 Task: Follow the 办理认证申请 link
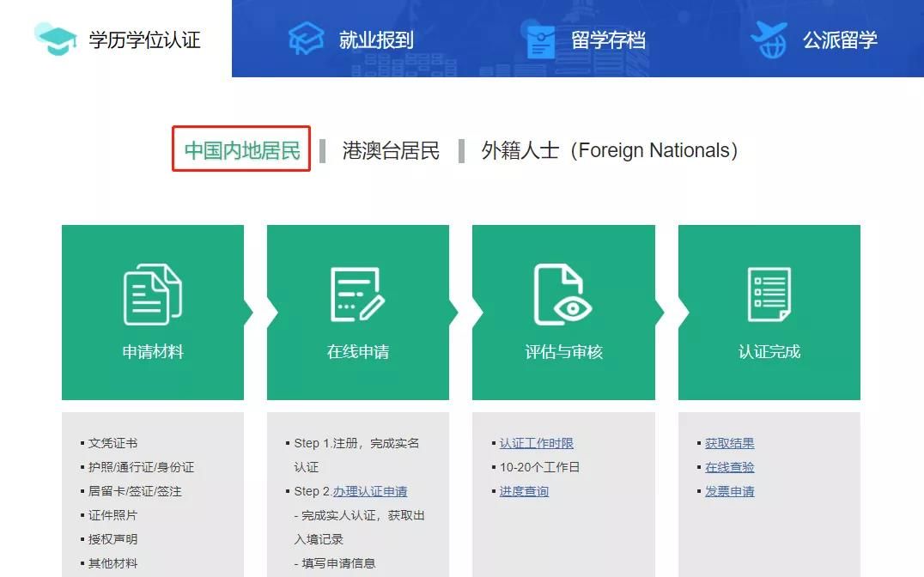point(369,490)
